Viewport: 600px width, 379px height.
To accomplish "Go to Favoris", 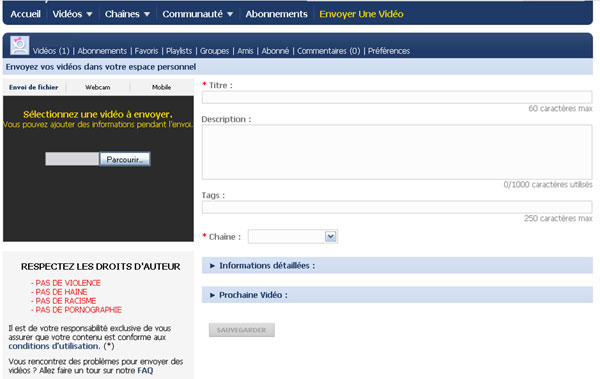I will point(146,51).
